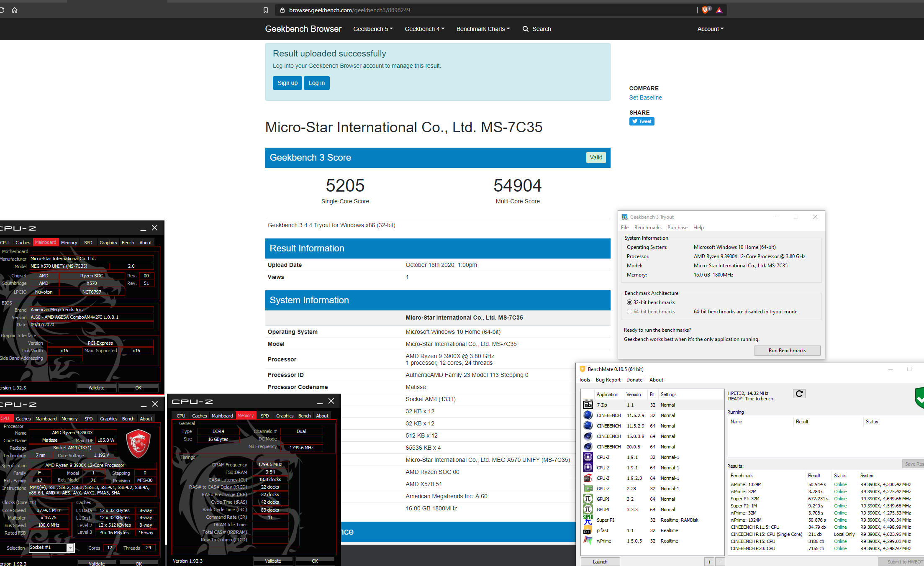Screen dimensions: 924x566
Task: Open Geekbench 5 dropdown menu
Action: click(373, 29)
